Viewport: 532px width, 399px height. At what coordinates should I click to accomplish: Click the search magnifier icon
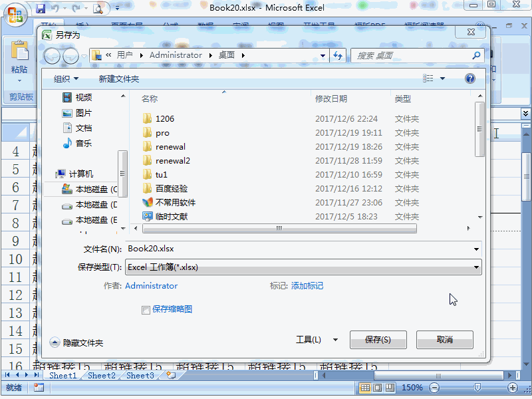(x=476, y=55)
